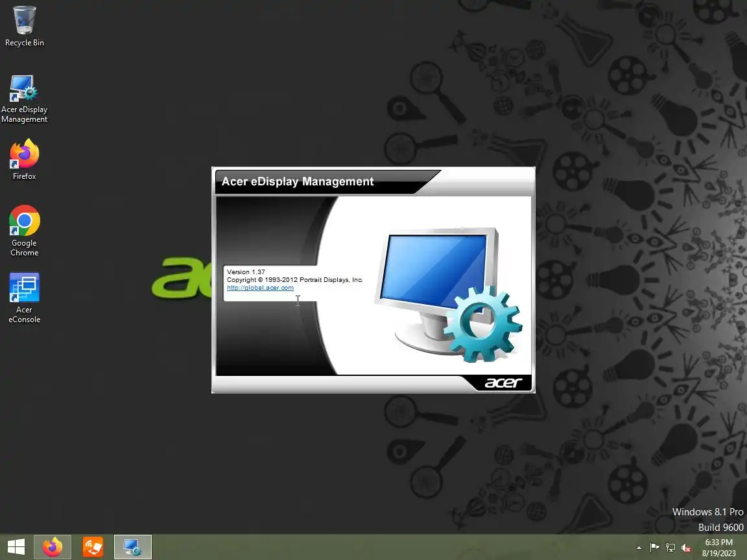This screenshot has height=560, width=747.
Task: Open the Recycle Bin desktop icon
Action: coord(24,26)
